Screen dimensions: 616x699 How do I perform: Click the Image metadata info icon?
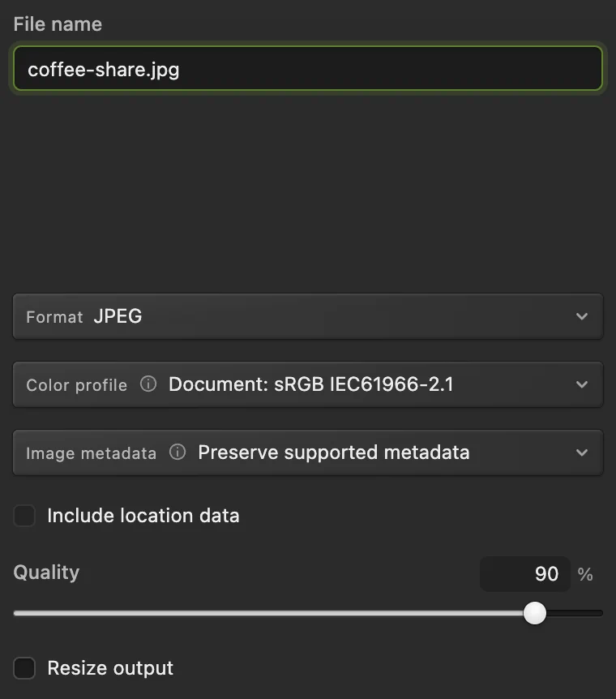[x=178, y=452]
